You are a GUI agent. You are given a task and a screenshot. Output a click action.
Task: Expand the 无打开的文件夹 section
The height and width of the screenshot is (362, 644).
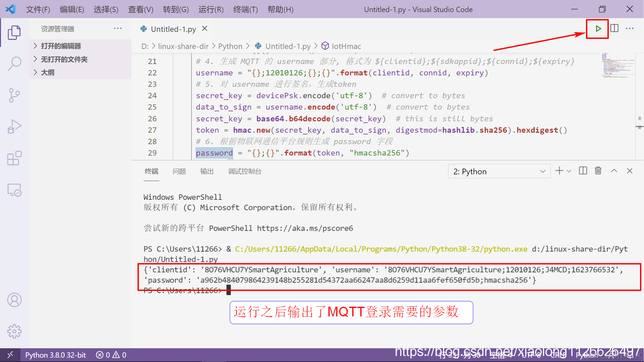tap(80, 59)
